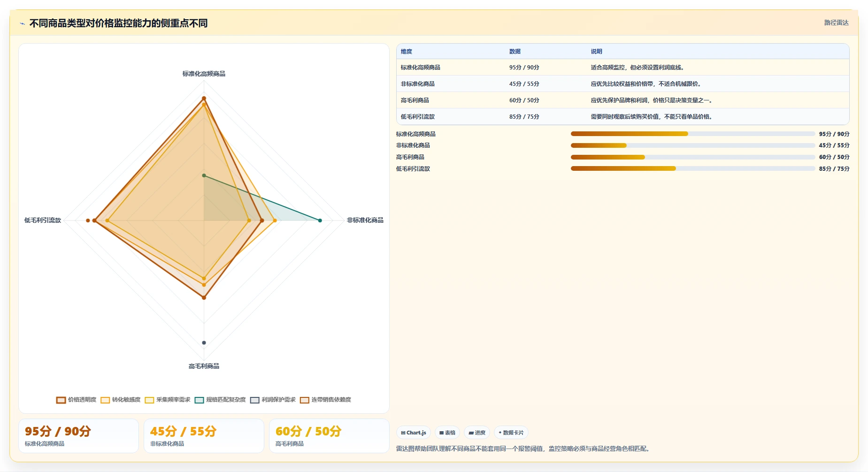Screen dimensions: 868x472
Task: Click the progress list label 高毛利商品
Action: coord(410,157)
